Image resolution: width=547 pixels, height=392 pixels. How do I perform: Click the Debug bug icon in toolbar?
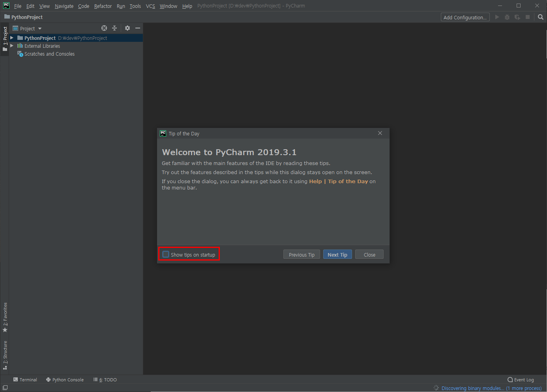[x=507, y=17]
